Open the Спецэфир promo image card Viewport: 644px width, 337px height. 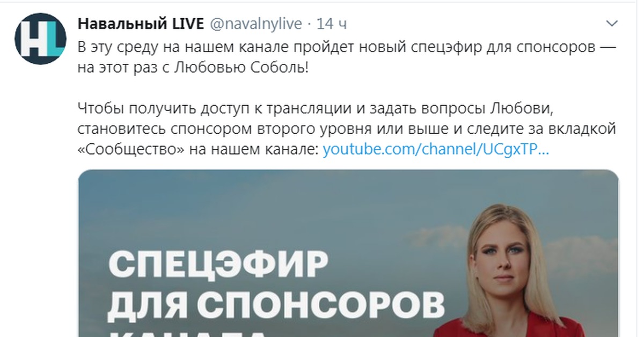348,253
